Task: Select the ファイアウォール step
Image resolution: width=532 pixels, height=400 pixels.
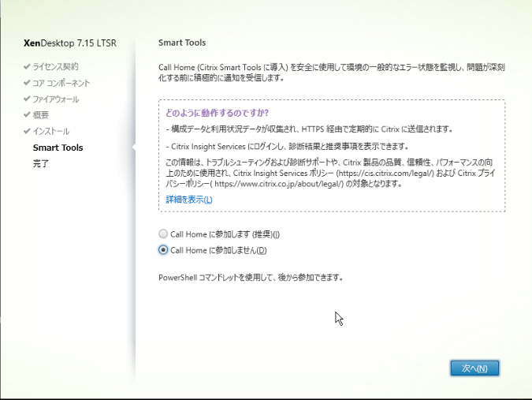Action: coord(56,99)
